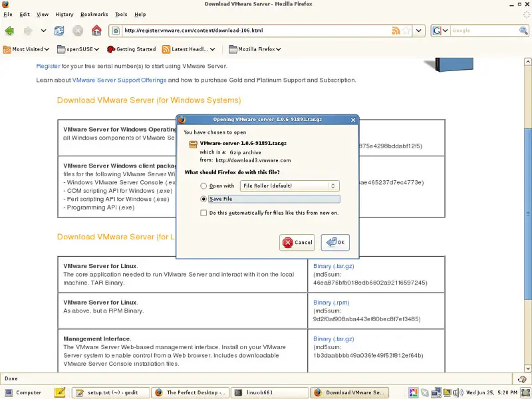Expand the Latest Headlines feed folder
The height and width of the screenshot is (399, 532).
[189, 49]
